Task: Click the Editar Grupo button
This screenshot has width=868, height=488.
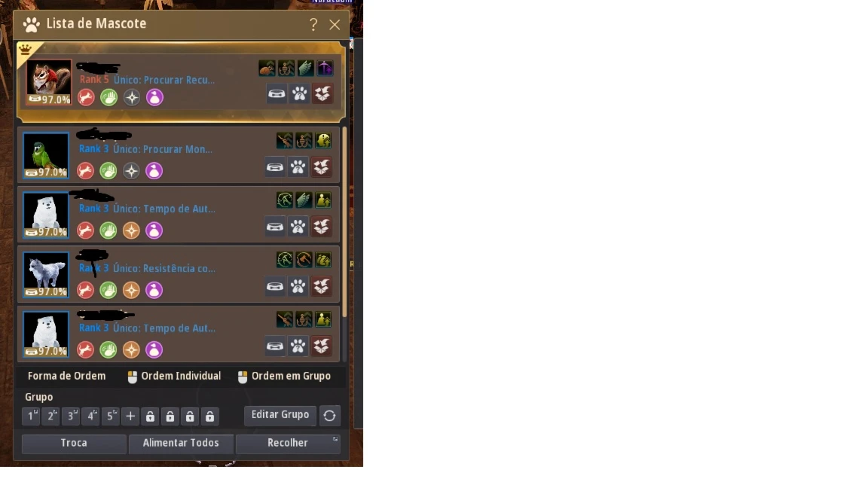Action: 280,415
